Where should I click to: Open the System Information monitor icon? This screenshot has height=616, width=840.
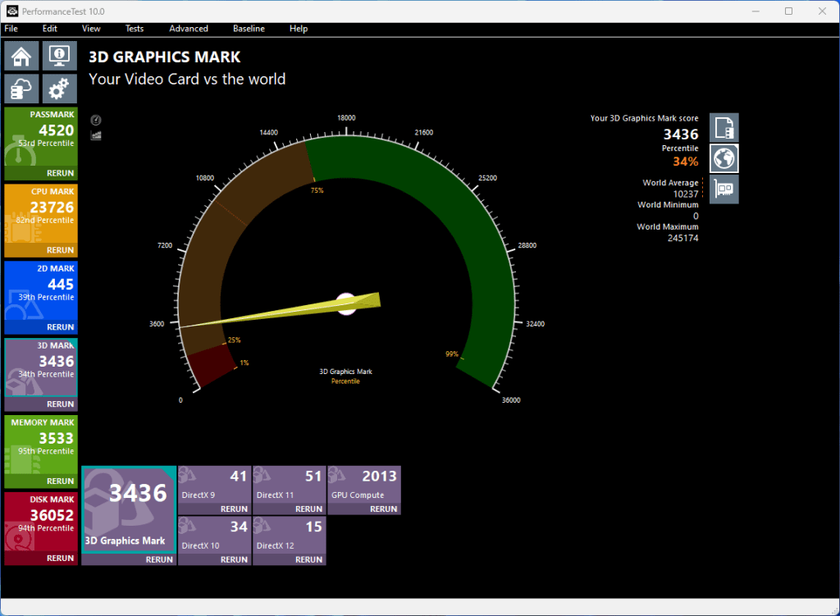click(x=59, y=57)
